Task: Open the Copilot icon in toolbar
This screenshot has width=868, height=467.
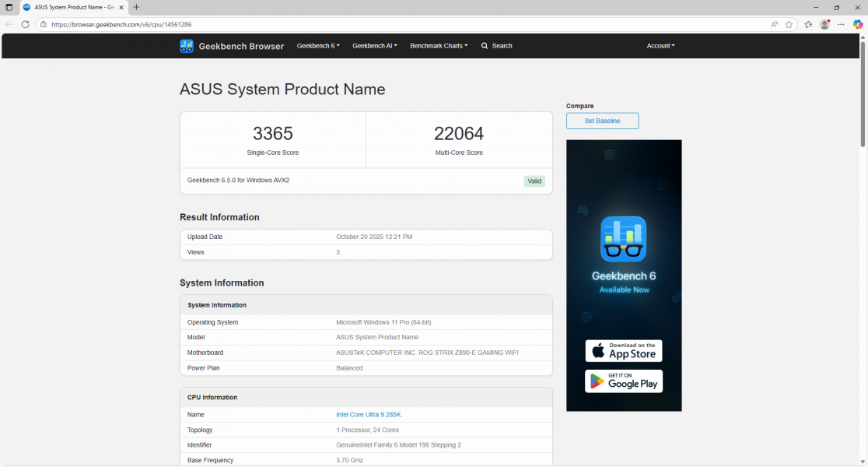Action: (858, 24)
